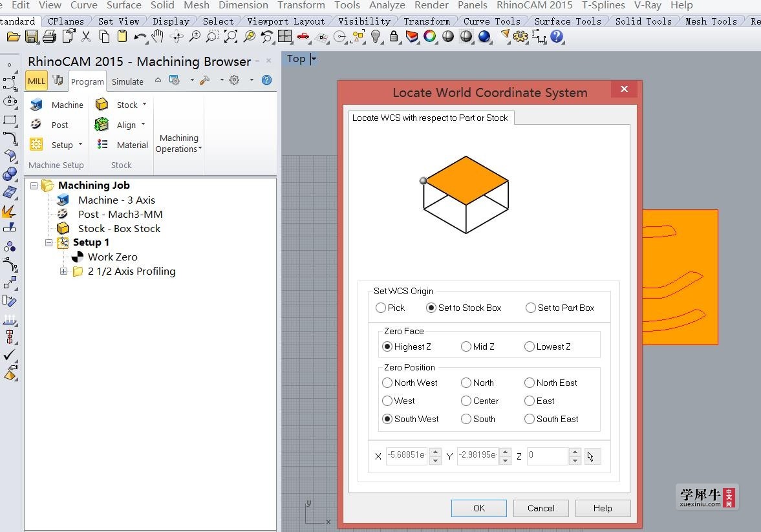Select the Pick radio button
Screen dimensions: 761x532
tap(381, 308)
